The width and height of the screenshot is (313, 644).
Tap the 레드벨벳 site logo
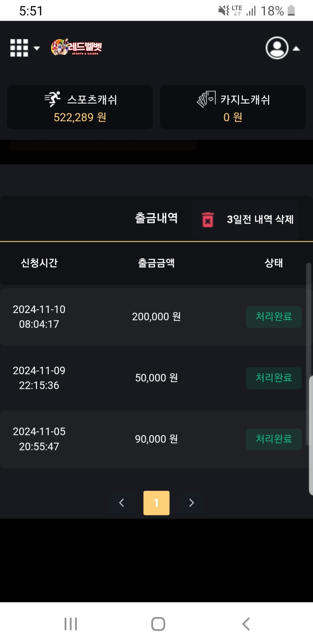76,47
